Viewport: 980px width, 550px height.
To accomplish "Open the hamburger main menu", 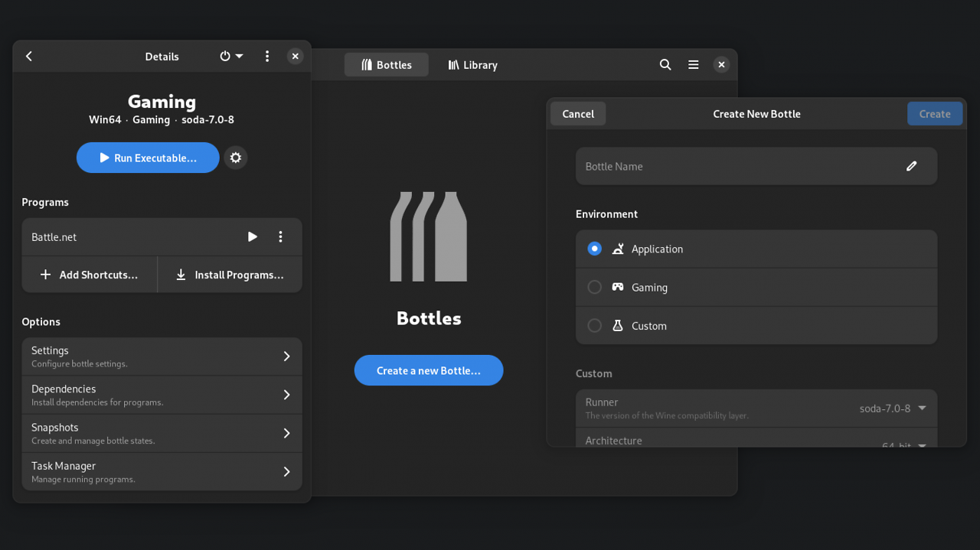I will pyautogui.click(x=694, y=65).
